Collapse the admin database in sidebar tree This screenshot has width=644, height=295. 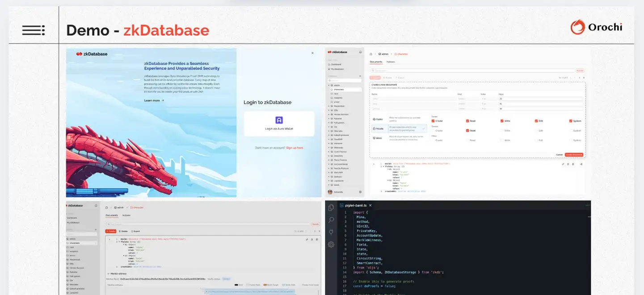click(x=329, y=85)
